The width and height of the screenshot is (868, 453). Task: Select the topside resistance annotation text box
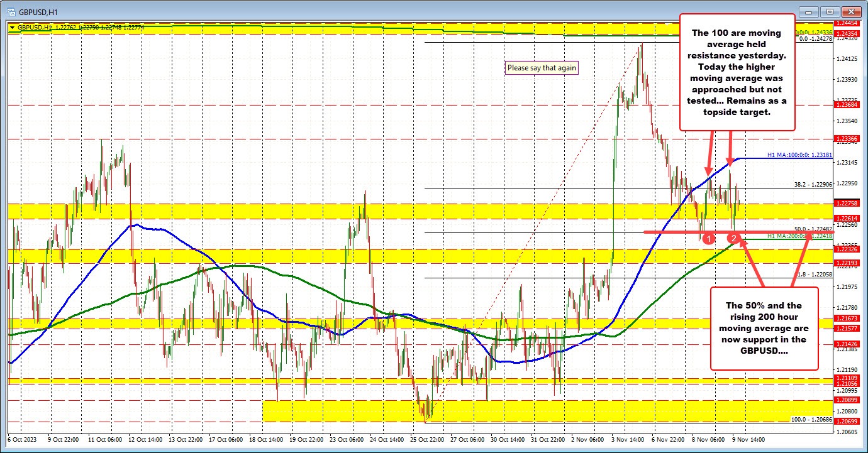(737, 72)
